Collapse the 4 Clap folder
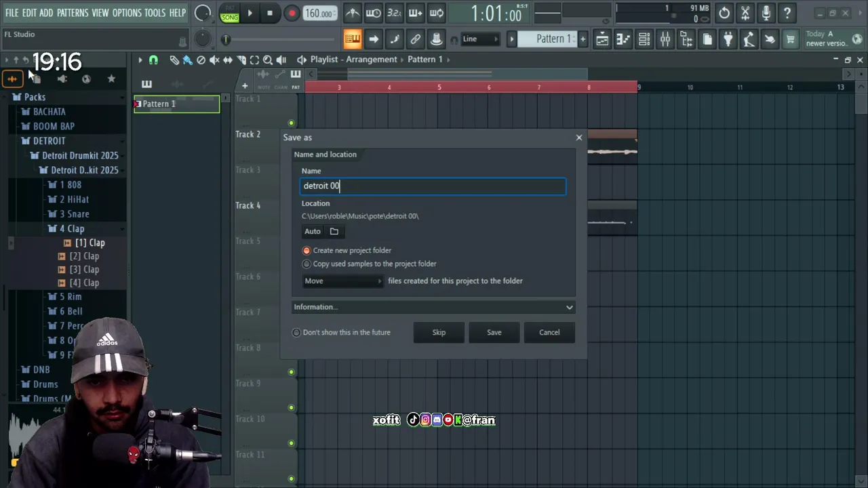The image size is (868, 488). [72, 229]
